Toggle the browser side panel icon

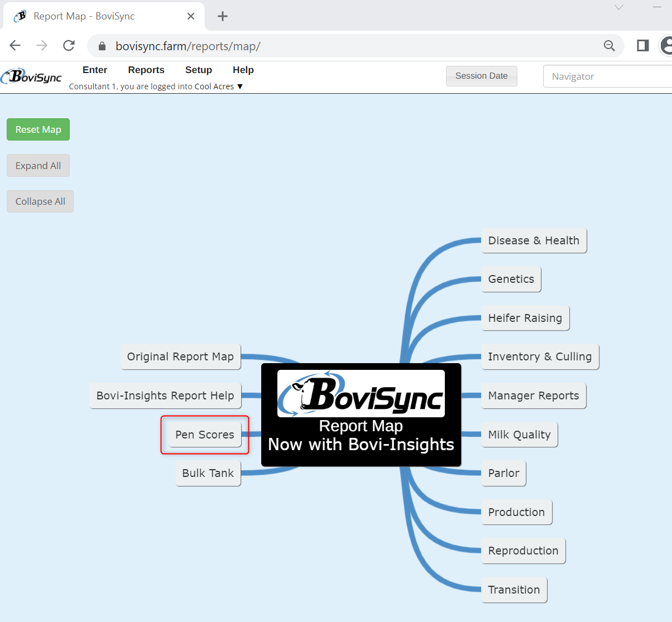point(643,46)
